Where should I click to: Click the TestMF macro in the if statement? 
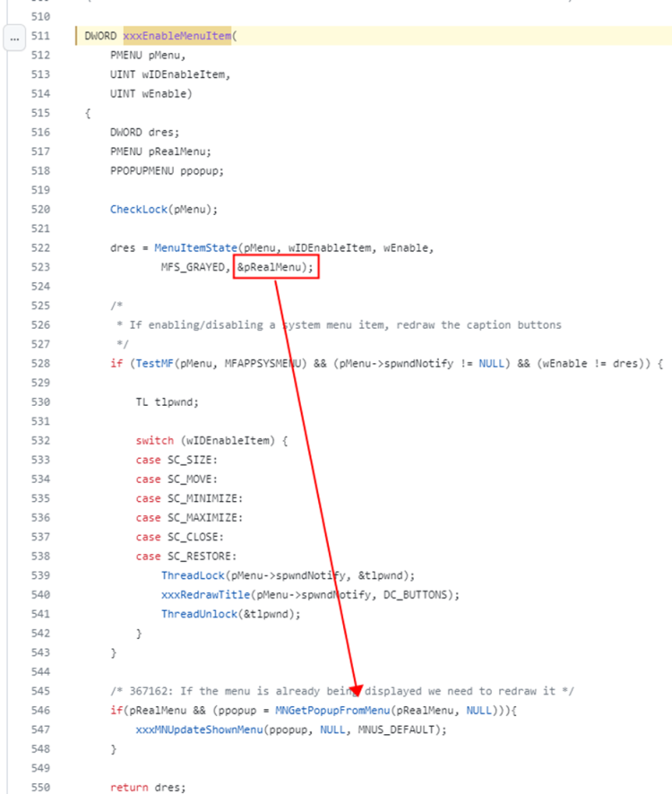pyautogui.click(x=150, y=364)
